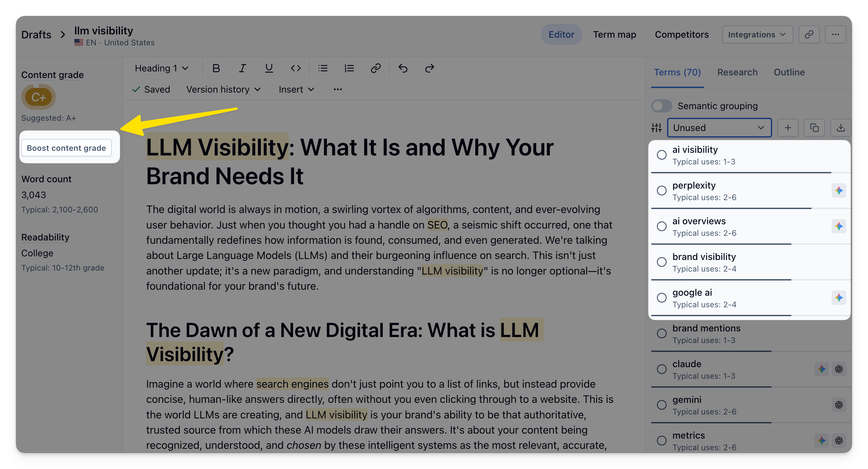
Task: Create a numbered list
Action: coord(349,68)
